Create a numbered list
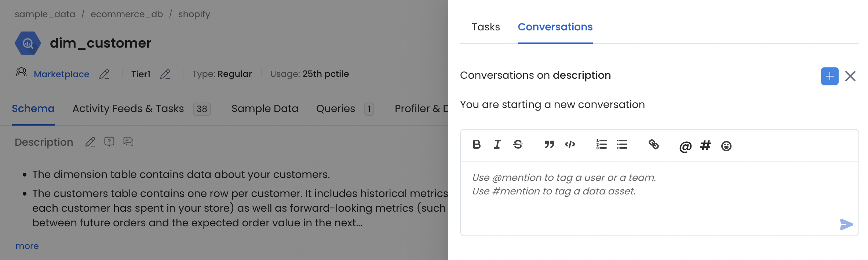This screenshot has height=260, width=868. (x=601, y=145)
